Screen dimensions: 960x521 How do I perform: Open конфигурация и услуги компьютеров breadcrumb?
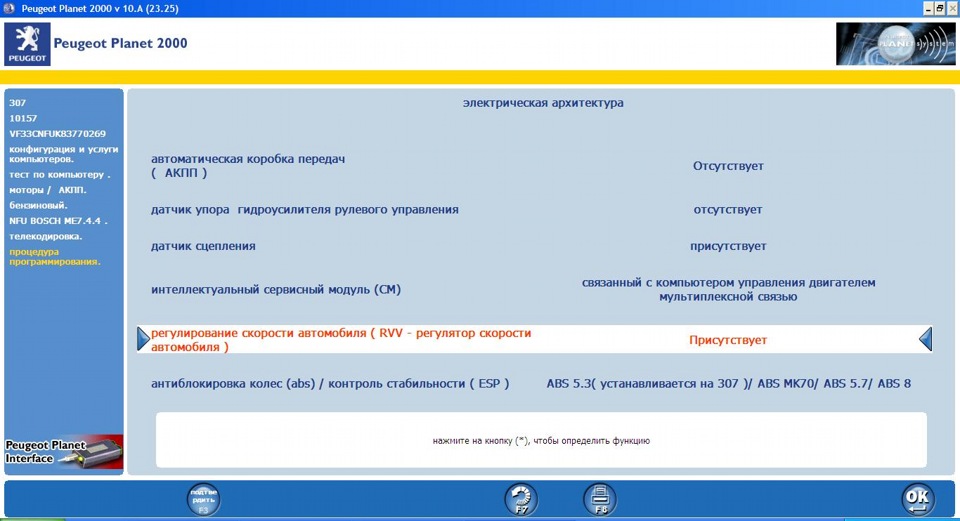(64, 154)
